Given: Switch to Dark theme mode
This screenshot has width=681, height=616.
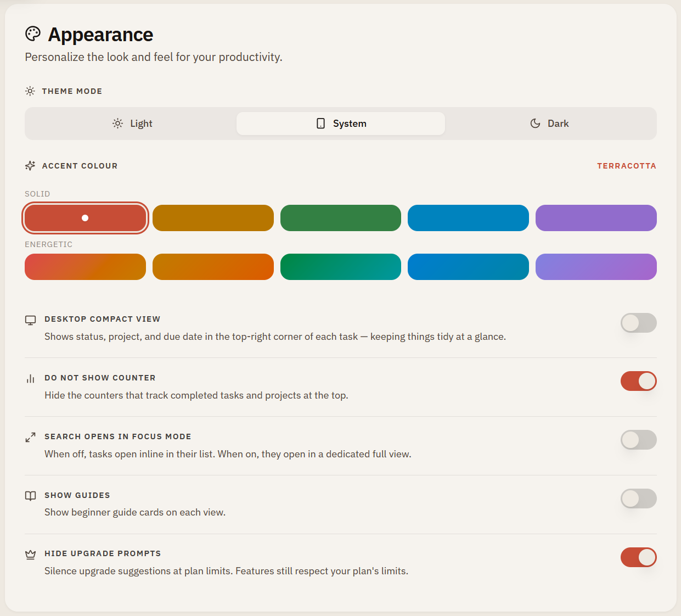Looking at the screenshot, I should [x=549, y=124].
